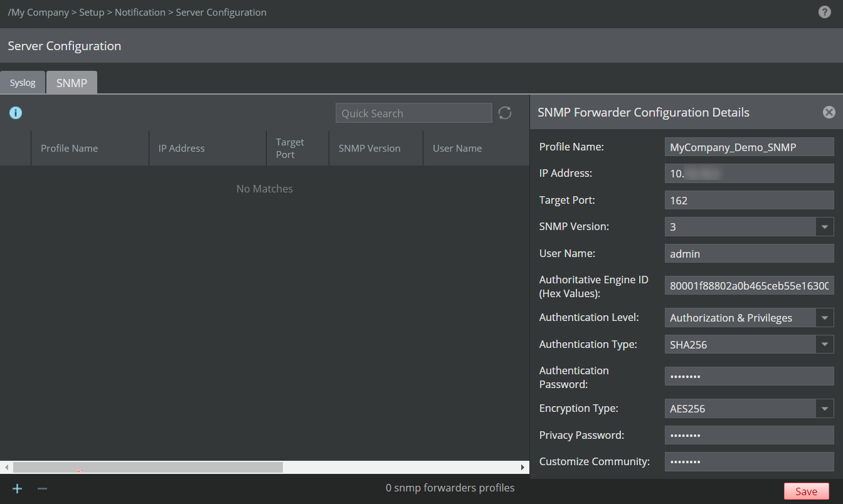Click the blue info icon
The image size is (843, 504).
coord(16,113)
